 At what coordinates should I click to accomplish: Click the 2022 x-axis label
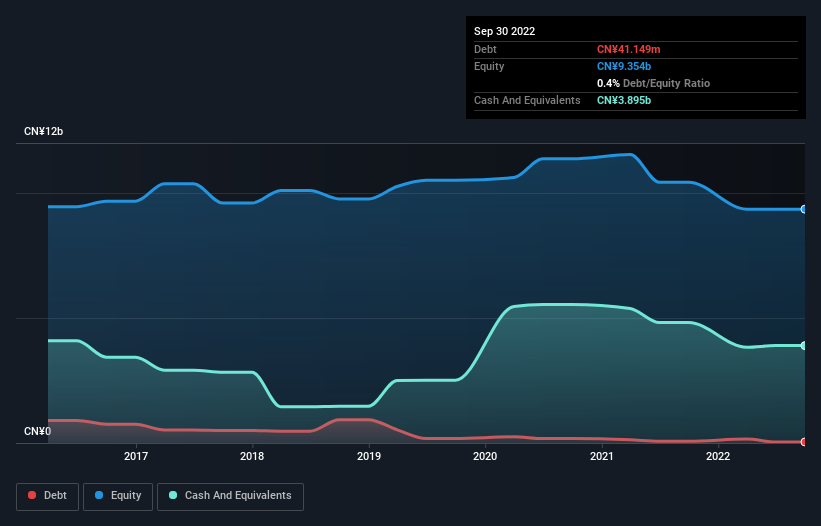(718, 456)
